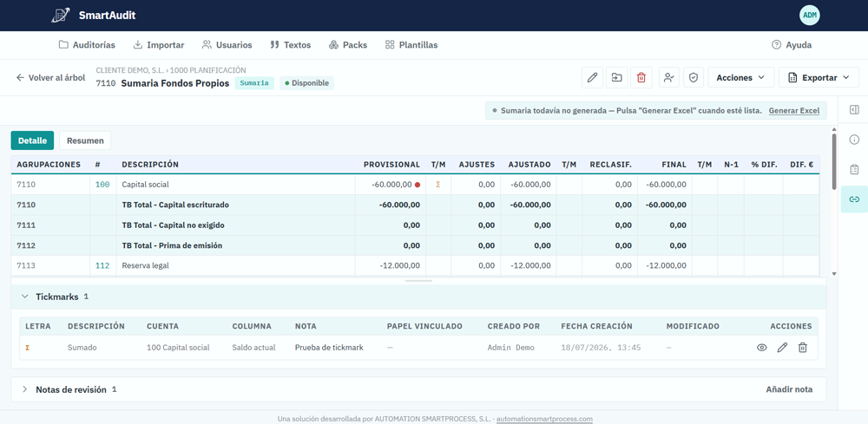Select the 'TB Total - Capital no exigido' row
The image size is (868, 424).
415,225
